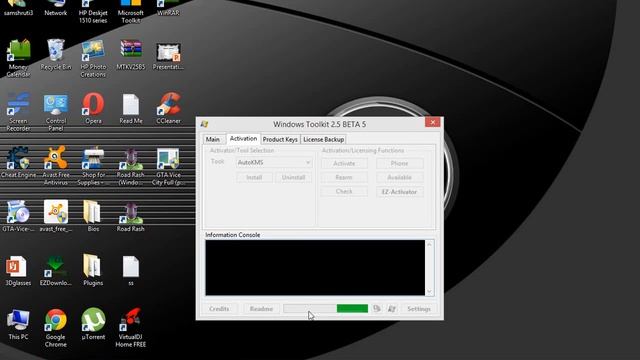Open HP Deskjet 1510 series shortcut

[x=93, y=11]
